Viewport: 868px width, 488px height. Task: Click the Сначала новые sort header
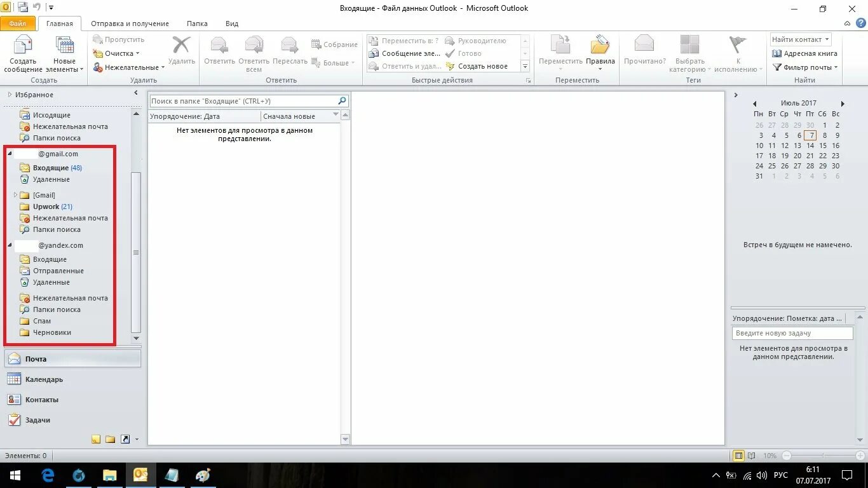(300, 116)
